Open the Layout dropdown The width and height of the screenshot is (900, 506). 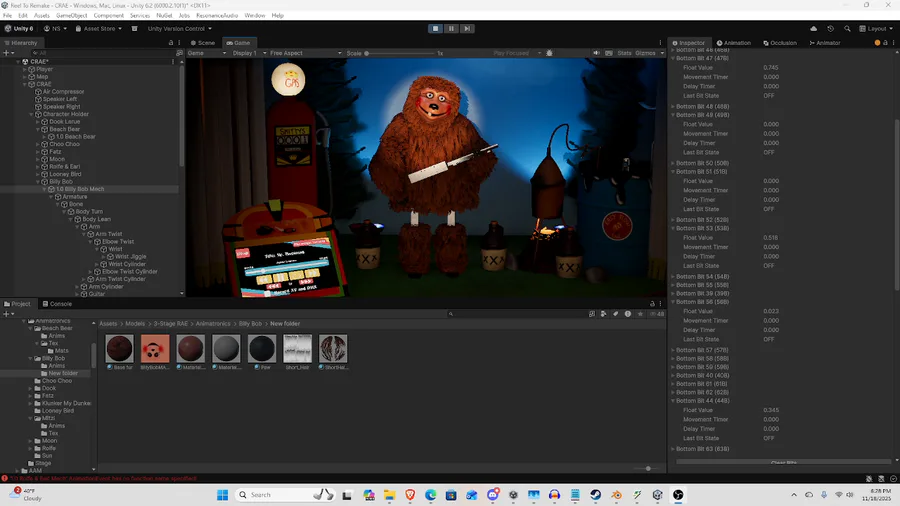[x=875, y=29]
